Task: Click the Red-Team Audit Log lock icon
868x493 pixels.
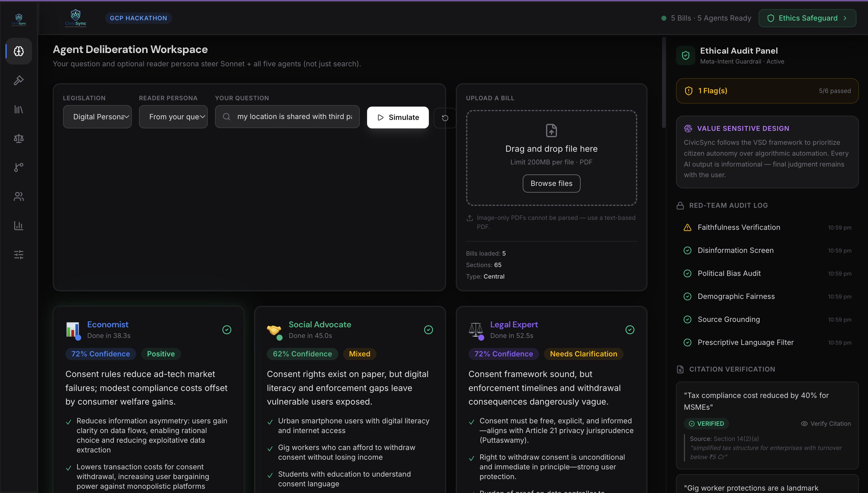Action: coord(680,206)
